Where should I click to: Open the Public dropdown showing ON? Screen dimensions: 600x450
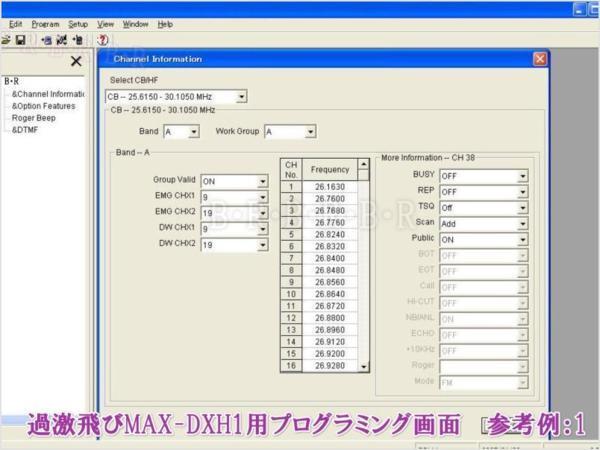tap(522, 240)
